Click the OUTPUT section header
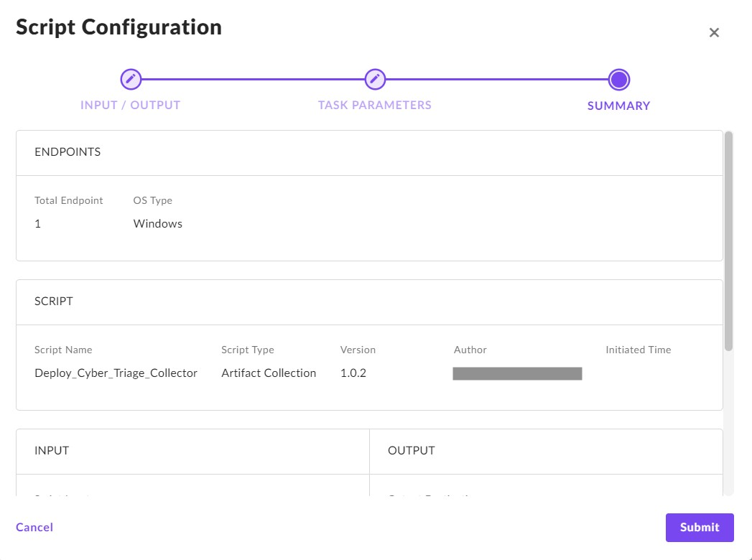The width and height of the screenshot is (752, 560). tap(412, 451)
